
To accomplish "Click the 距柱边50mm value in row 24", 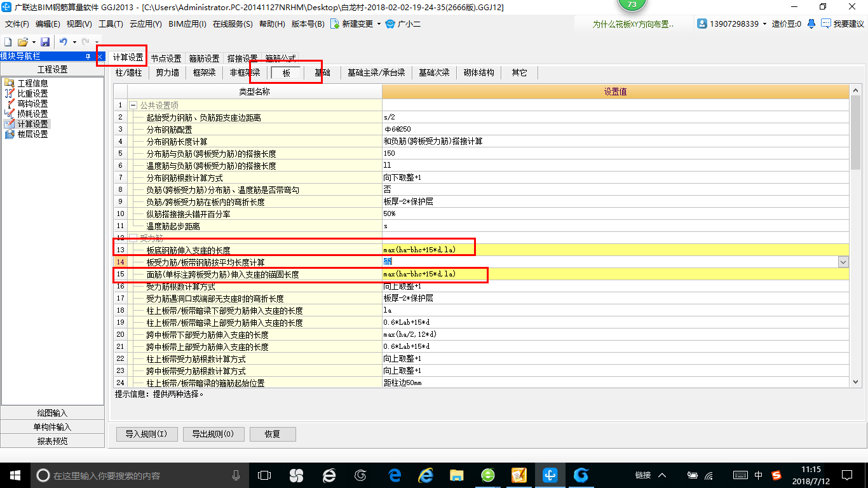I will (615, 383).
